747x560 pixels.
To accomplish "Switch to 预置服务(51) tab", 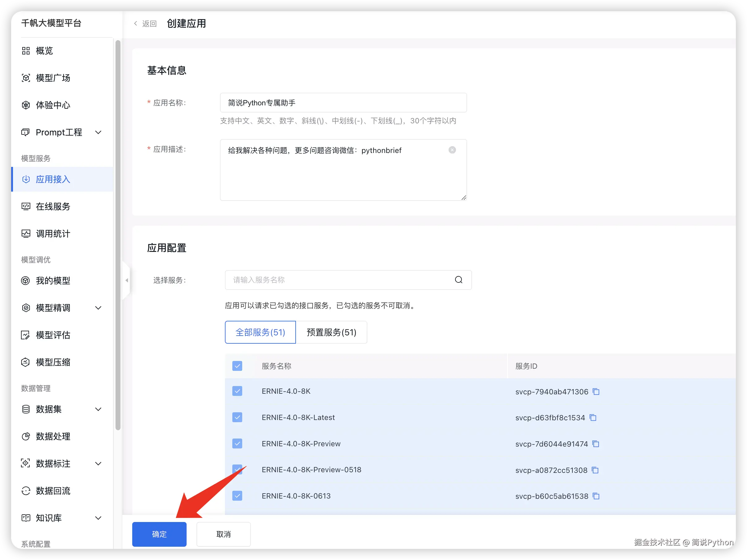I will tap(331, 332).
